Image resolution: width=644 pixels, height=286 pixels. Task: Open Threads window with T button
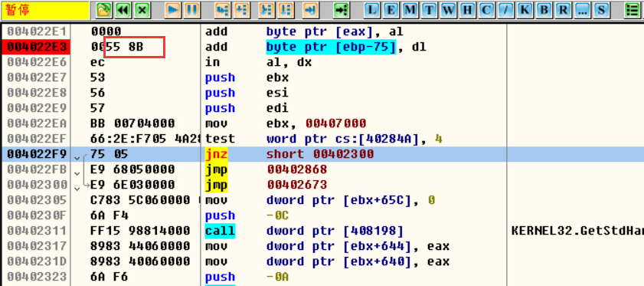(x=429, y=9)
